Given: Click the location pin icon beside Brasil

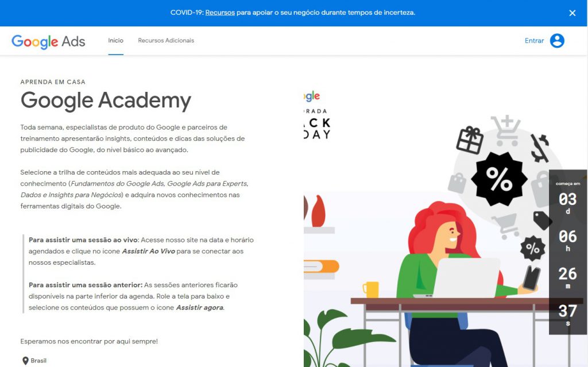Looking at the screenshot, I should pos(25,361).
